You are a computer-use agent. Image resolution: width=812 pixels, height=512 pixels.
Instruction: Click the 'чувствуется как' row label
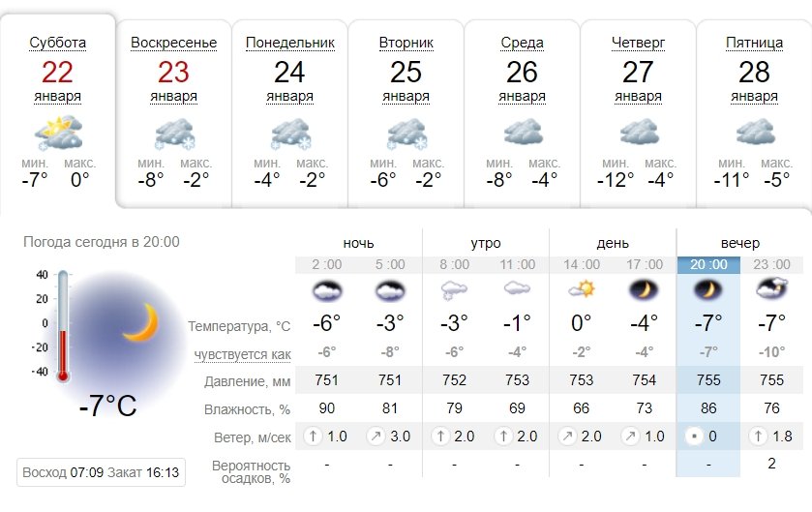(242, 353)
